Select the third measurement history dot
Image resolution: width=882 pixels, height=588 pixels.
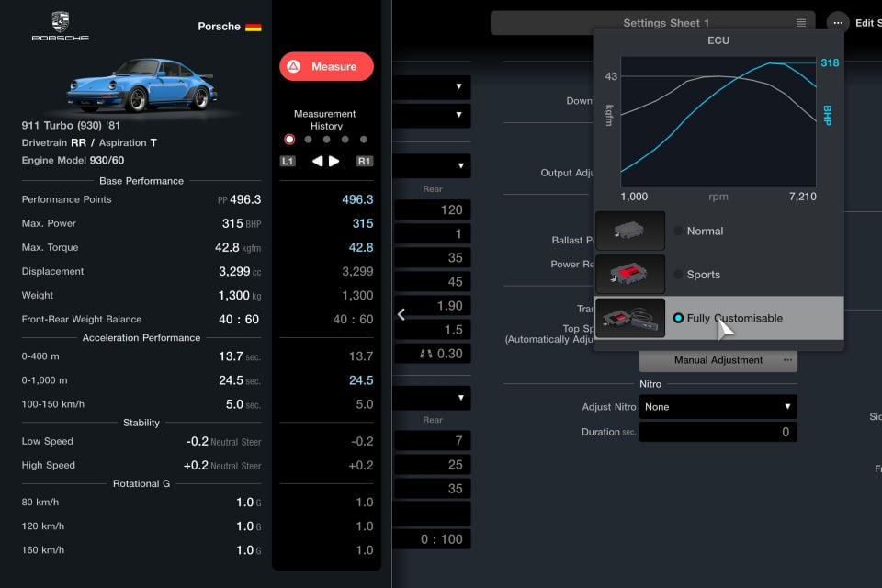pos(327,140)
